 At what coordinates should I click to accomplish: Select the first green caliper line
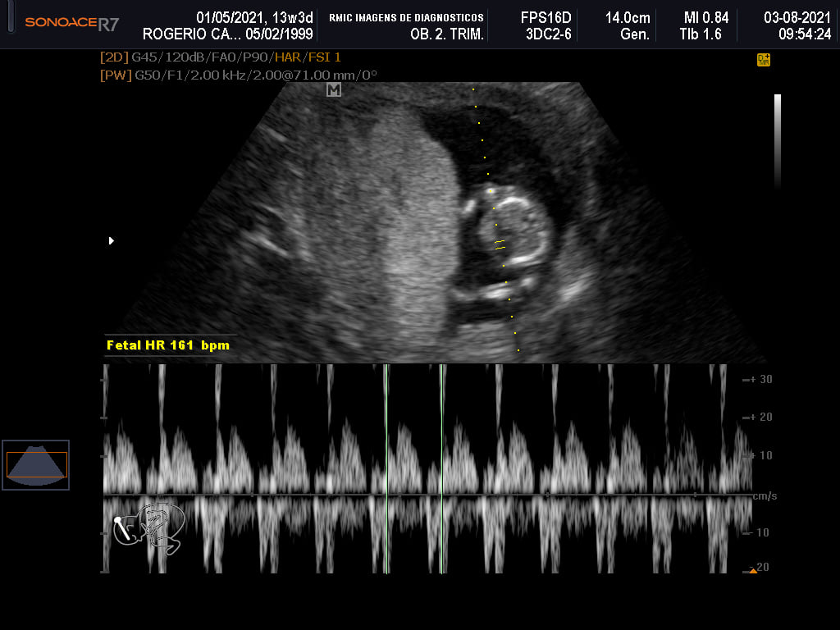(x=386, y=468)
